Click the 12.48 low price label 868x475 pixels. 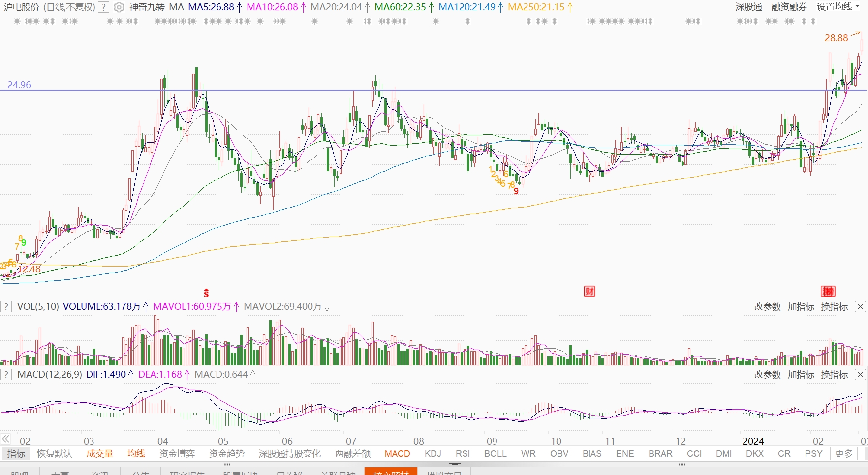(x=30, y=269)
